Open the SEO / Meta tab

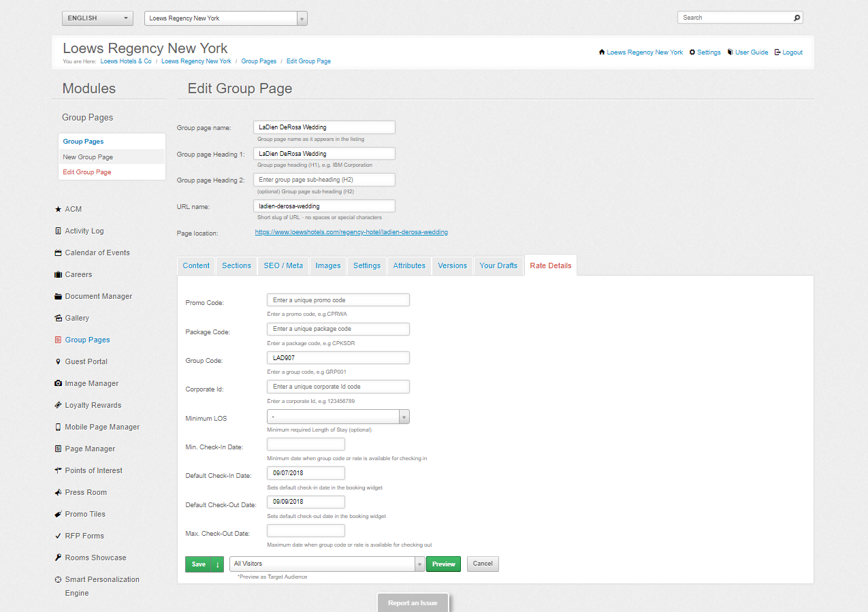pyautogui.click(x=283, y=265)
